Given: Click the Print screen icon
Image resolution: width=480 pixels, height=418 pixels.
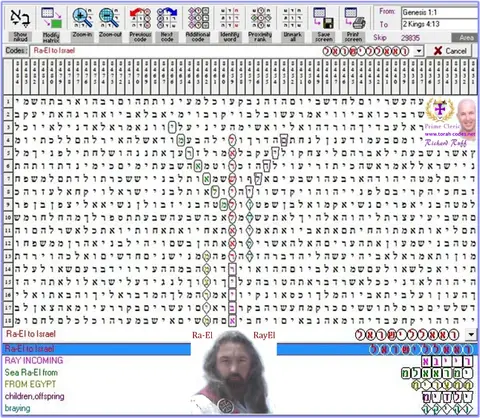Looking at the screenshot, I should point(354,18).
